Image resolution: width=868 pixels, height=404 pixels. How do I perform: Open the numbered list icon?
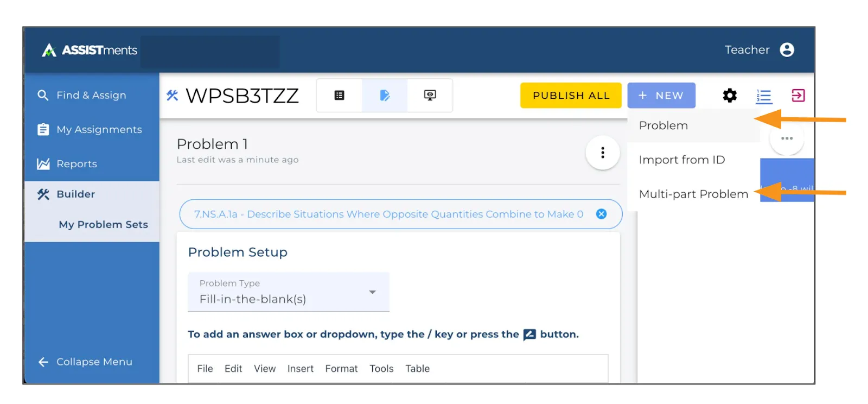pyautogui.click(x=764, y=96)
